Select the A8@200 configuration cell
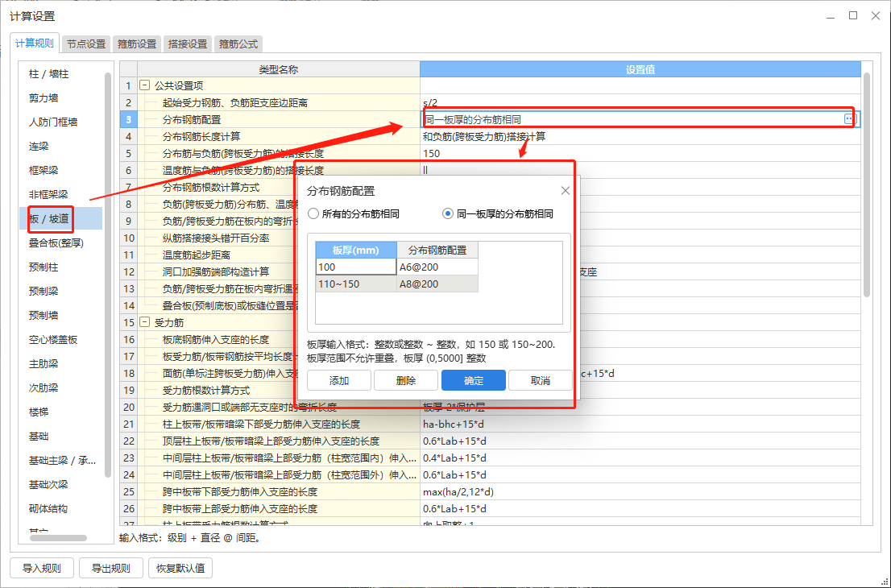 click(x=437, y=284)
